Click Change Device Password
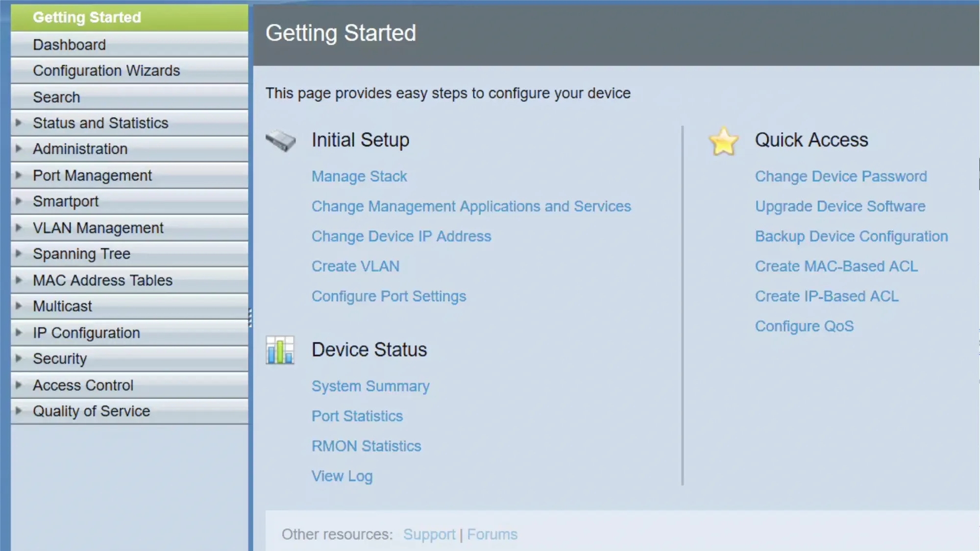980x551 pixels. pos(841,176)
